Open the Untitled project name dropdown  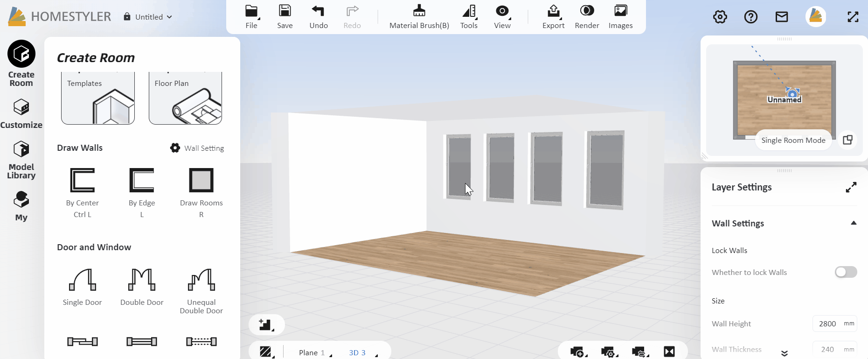pyautogui.click(x=148, y=17)
